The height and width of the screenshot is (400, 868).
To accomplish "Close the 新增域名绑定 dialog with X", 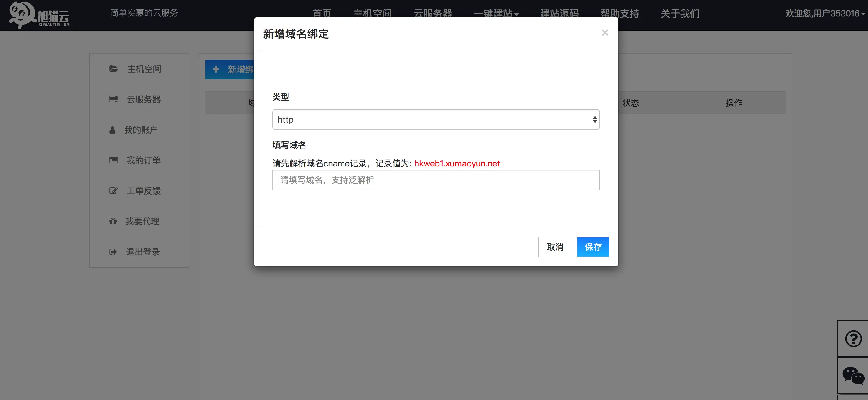I will click(x=605, y=33).
